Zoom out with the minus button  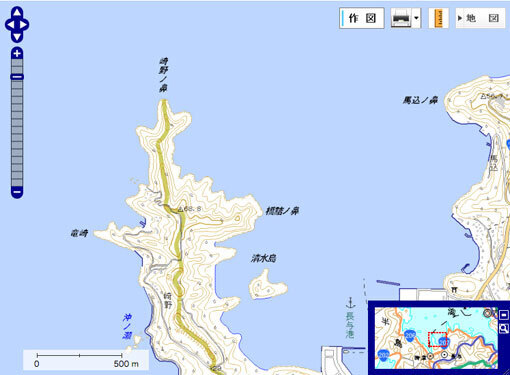[17, 192]
